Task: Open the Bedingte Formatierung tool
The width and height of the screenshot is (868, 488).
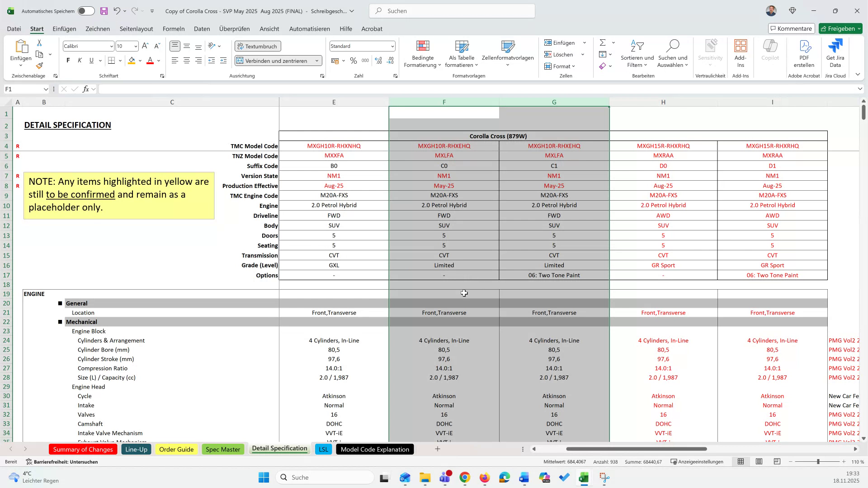Action: (x=422, y=53)
